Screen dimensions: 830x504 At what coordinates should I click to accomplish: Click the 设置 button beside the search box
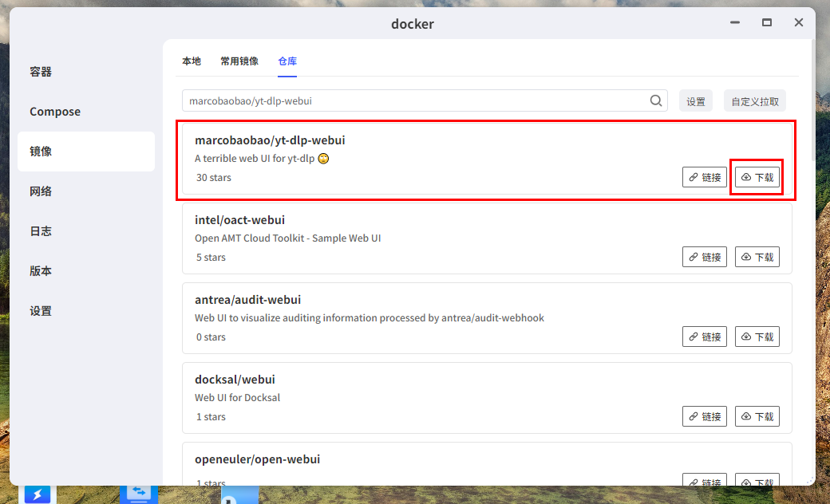tap(696, 101)
